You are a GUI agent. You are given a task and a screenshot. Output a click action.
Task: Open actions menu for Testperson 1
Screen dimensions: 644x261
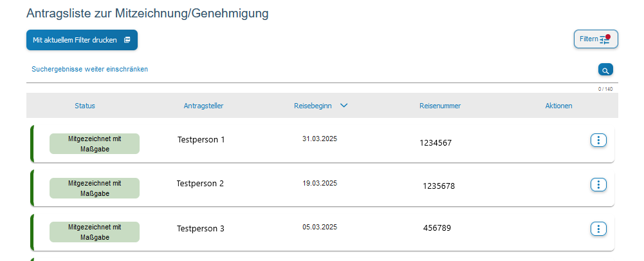tap(598, 140)
